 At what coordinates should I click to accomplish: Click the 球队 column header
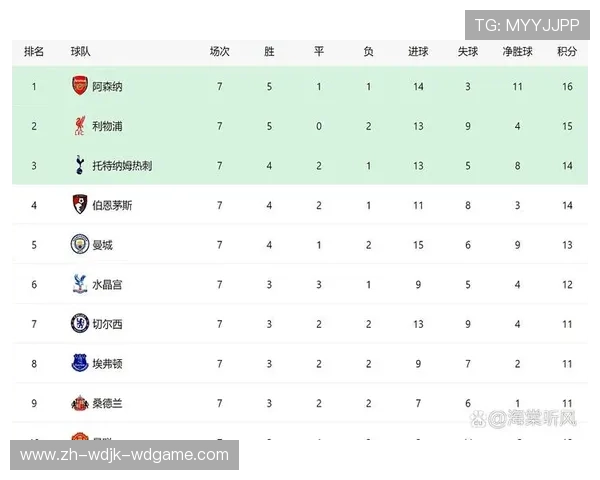click(81, 51)
